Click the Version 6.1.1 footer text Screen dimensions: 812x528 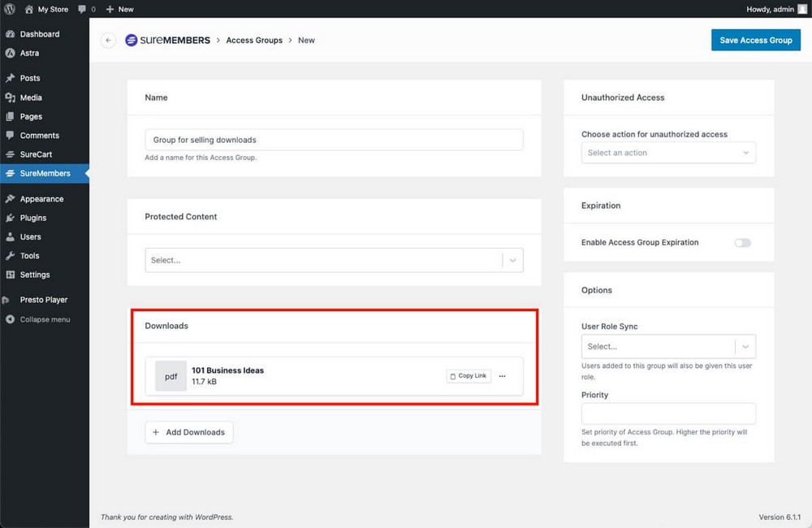click(x=780, y=517)
